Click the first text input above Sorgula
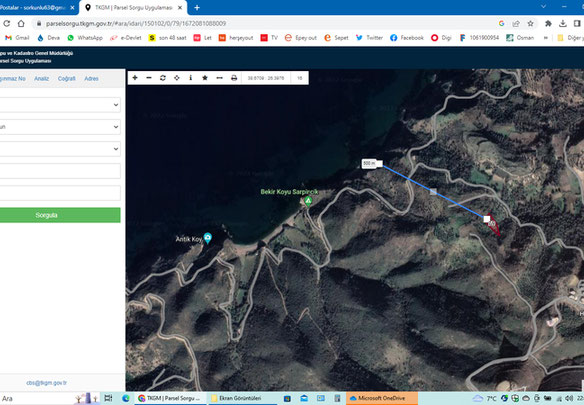 coord(60,171)
